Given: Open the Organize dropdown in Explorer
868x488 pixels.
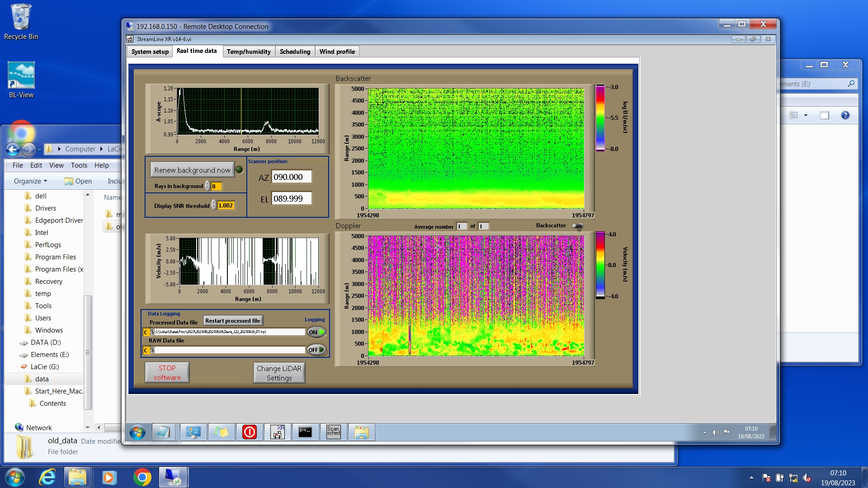Looking at the screenshot, I should (x=30, y=181).
